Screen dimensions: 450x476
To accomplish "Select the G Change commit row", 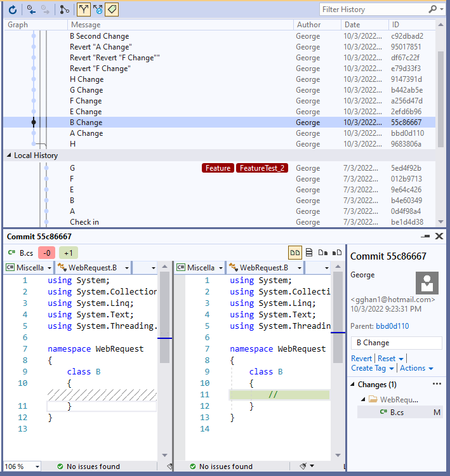I will 219,90.
